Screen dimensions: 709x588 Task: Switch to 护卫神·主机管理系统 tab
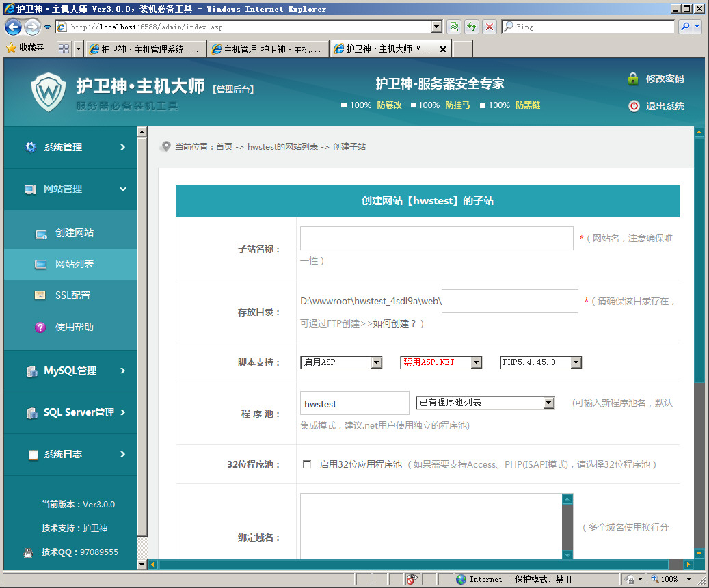146,49
